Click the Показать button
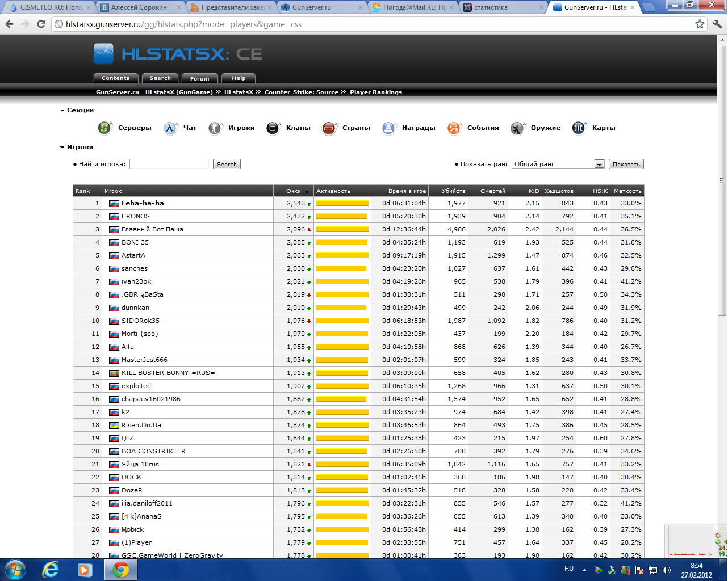Image resolution: width=728 pixels, height=581 pixels. tap(626, 164)
